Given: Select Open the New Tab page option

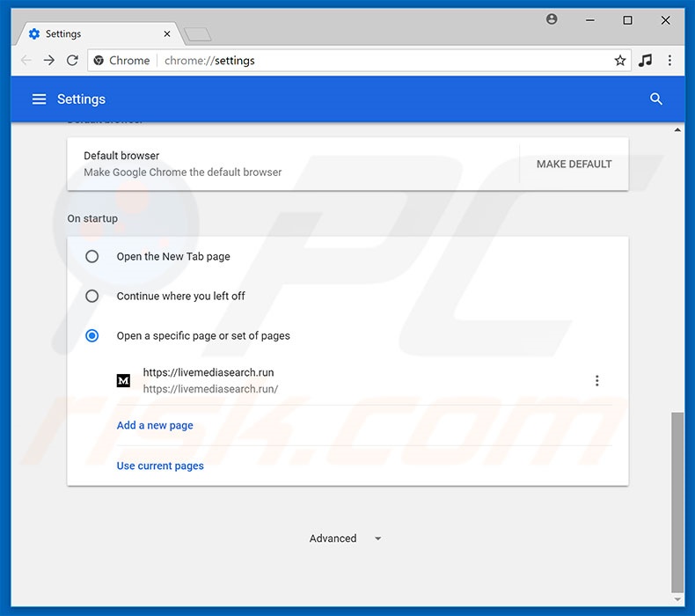Looking at the screenshot, I should pyautogui.click(x=91, y=256).
